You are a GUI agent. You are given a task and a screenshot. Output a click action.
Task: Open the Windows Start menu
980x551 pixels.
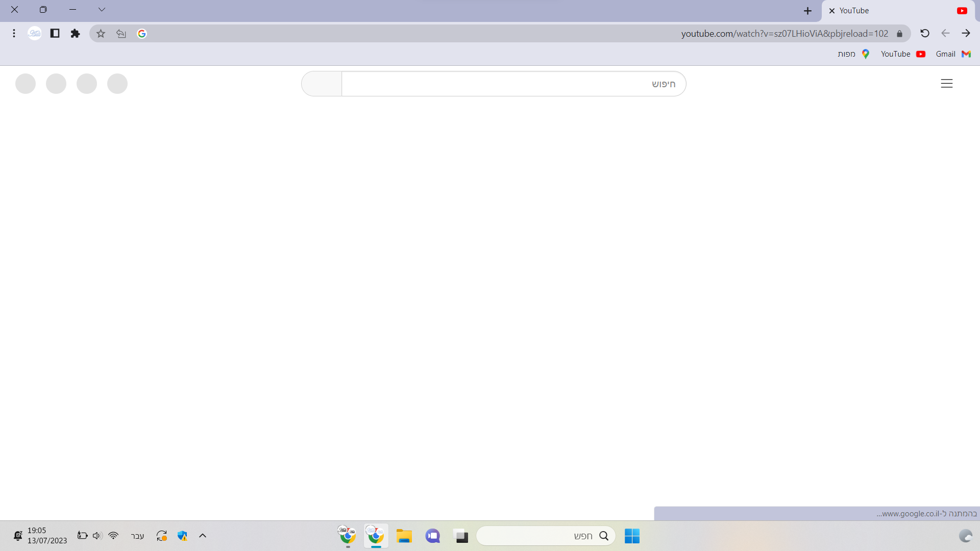632,536
